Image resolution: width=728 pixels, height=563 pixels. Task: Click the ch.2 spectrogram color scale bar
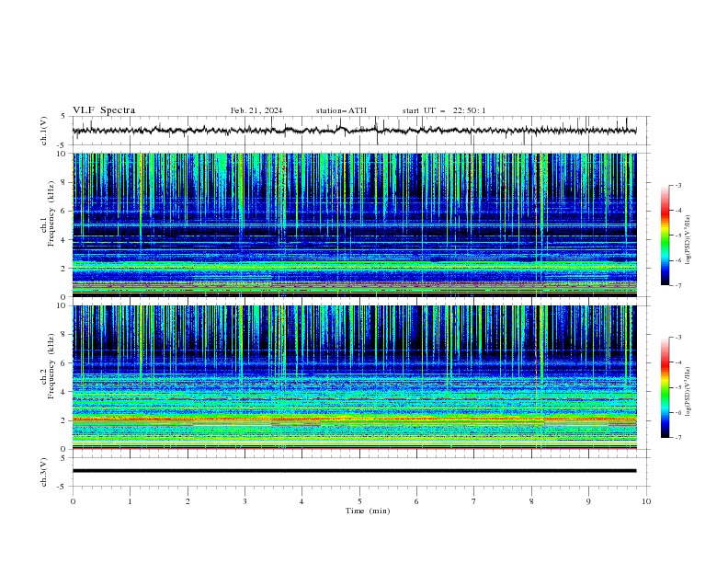665,387
